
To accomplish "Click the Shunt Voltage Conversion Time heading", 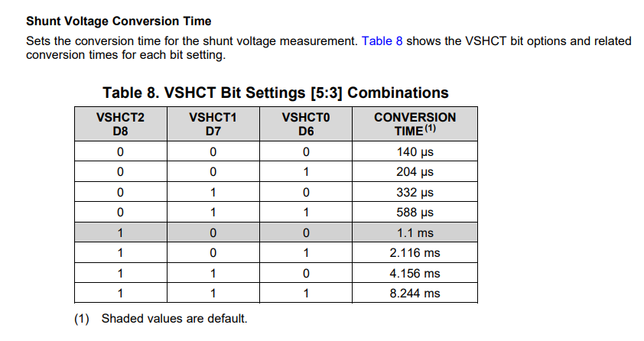I will coord(119,21).
